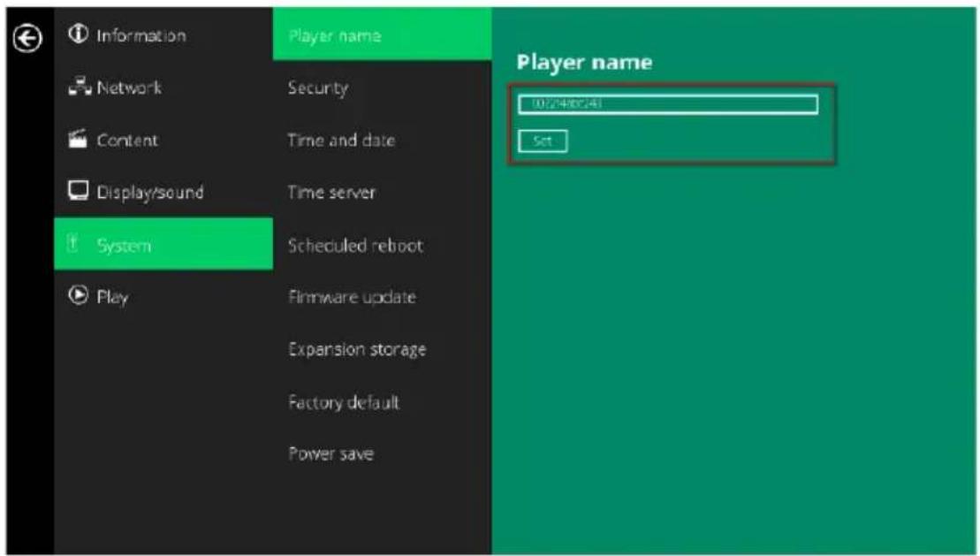The height and width of the screenshot is (556, 980).
Task: Click the Information circle icon
Action: 78,34
